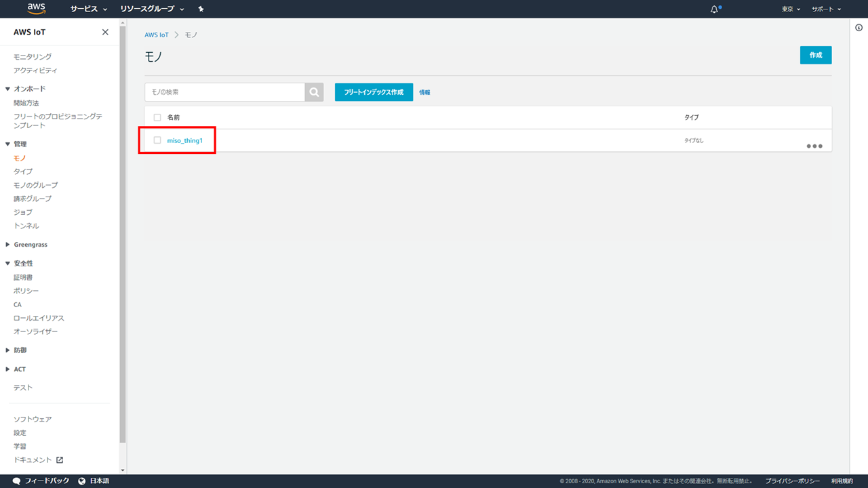Click the AWS logo home icon
868x488 pixels.
click(x=37, y=9)
